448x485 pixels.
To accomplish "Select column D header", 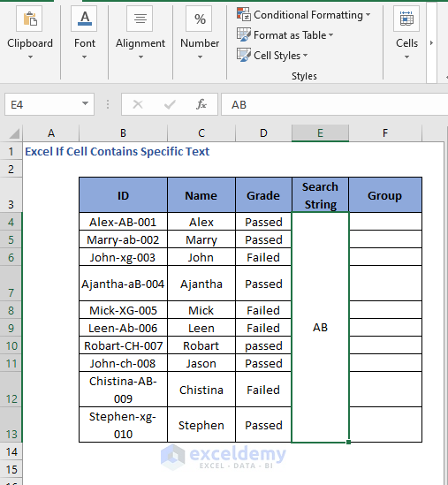I will pyautogui.click(x=263, y=133).
